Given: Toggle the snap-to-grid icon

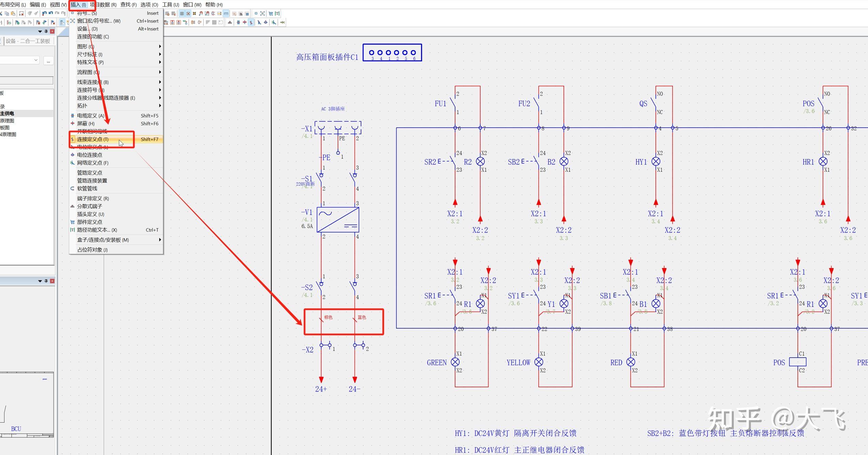Looking at the screenshot, I should tap(188, 14).
